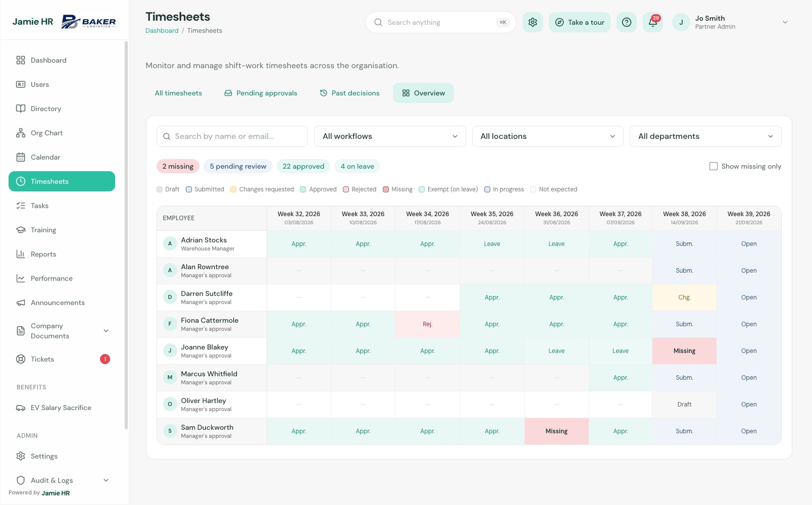812x505 pixels.
Task: Click the Performance line chart icon
Action: (21, 278)
